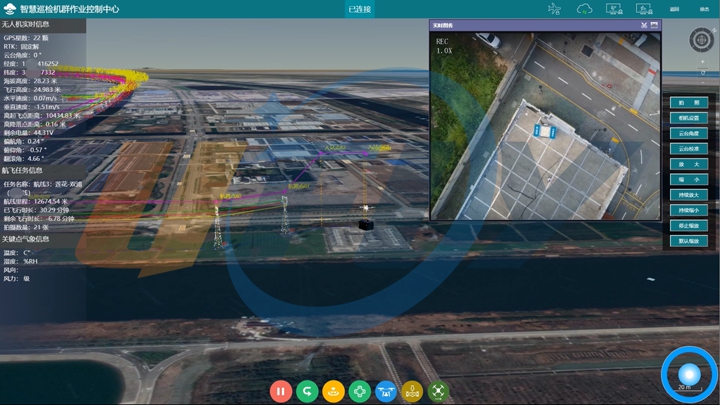Click the 默认缩放 default zoom button
Viewport: 720px width, 405px height.
click(x=689, y=241)
